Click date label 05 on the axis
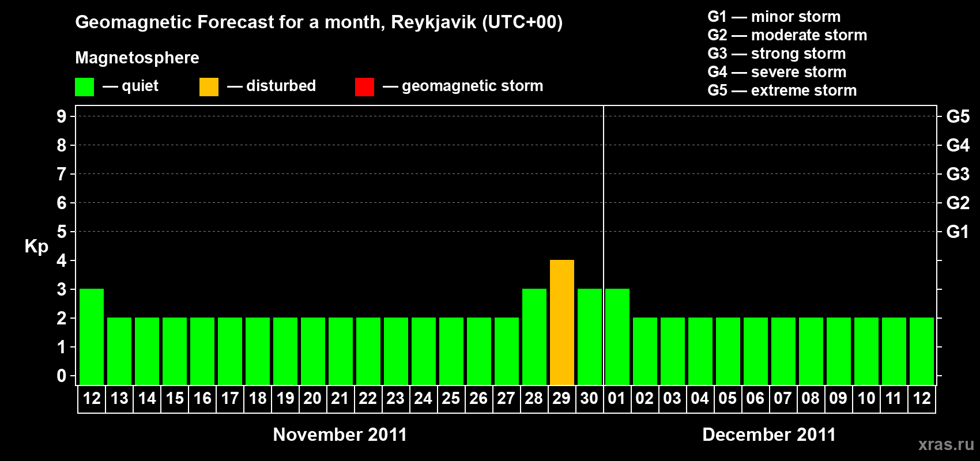Image resolution: width=980 pixels, height=461 pixels. [728, 399]
